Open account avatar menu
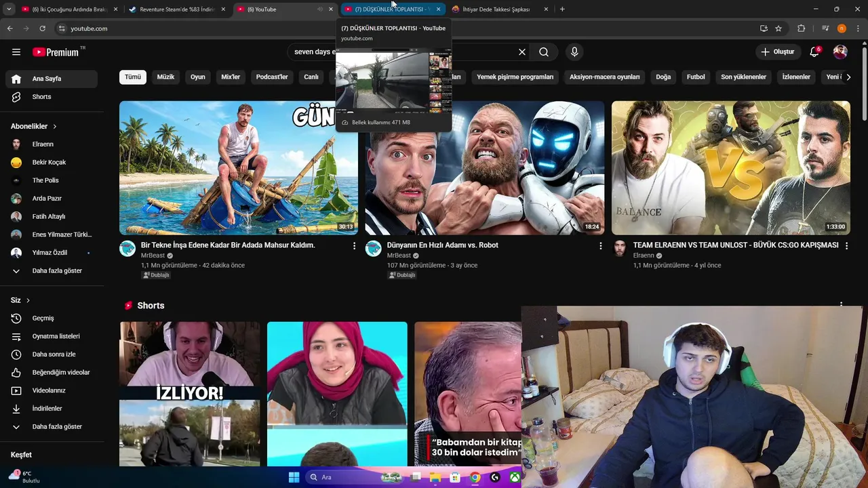This screenshot has height=488, width=868. click(840, 52)
